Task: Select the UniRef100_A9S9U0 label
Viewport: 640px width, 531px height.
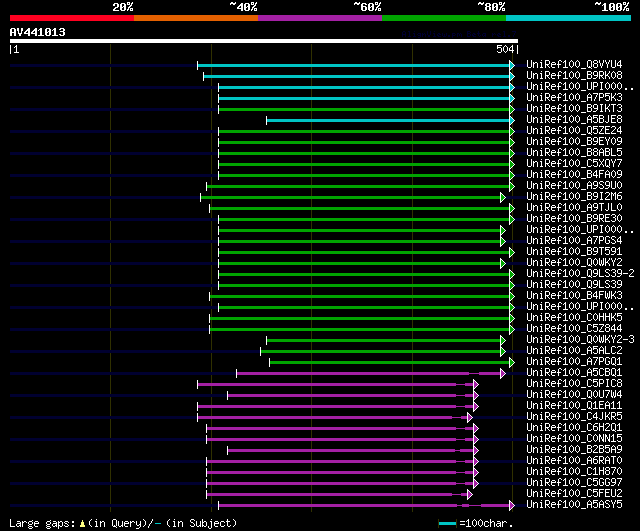Action: 574,186
